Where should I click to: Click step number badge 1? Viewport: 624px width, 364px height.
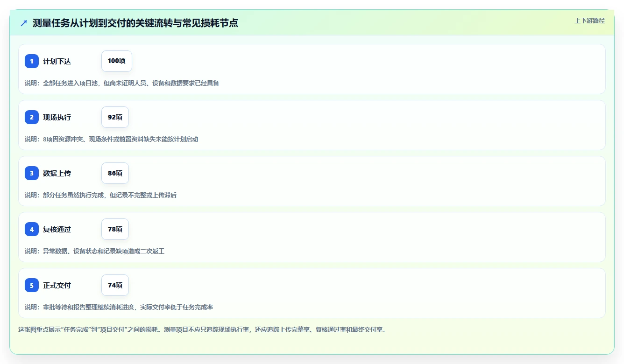pos(32,61)
